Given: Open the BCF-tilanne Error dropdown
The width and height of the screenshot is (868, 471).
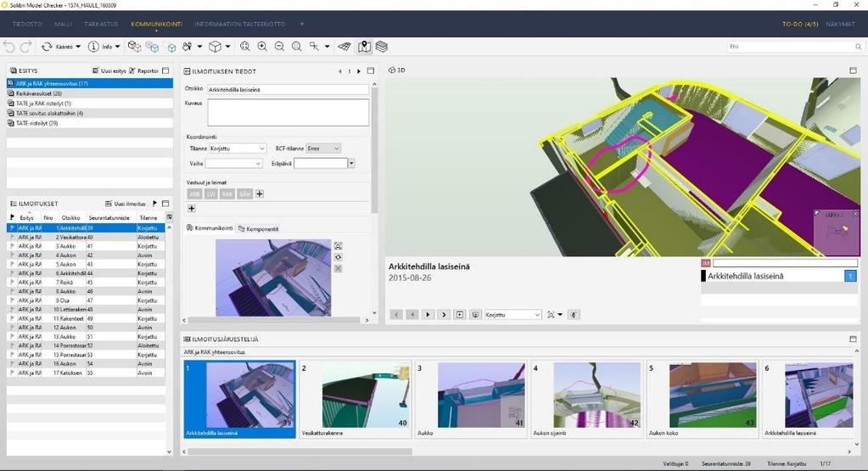Looking at the screenshot, I should click(x=323, y=149).
